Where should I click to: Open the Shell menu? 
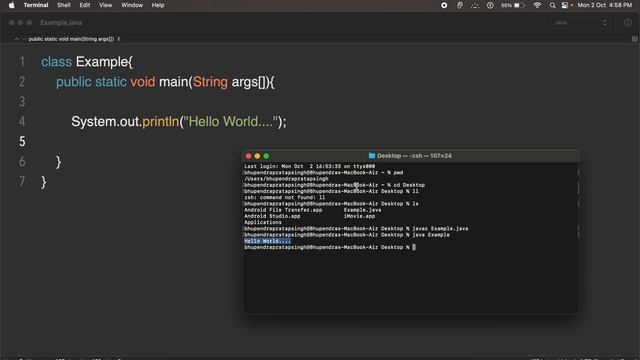click(x=64, y=5)
